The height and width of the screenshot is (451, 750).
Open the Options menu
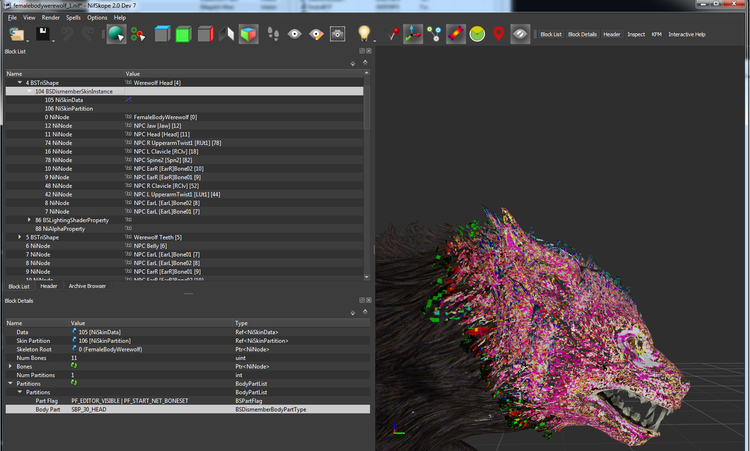pos(97,18)
